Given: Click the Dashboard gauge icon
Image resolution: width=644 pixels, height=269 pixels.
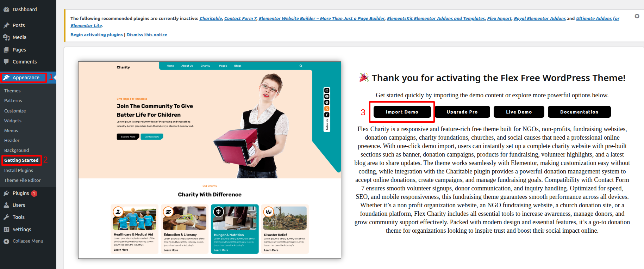Looking at the screenshot, I should click(x=6, y=10).
